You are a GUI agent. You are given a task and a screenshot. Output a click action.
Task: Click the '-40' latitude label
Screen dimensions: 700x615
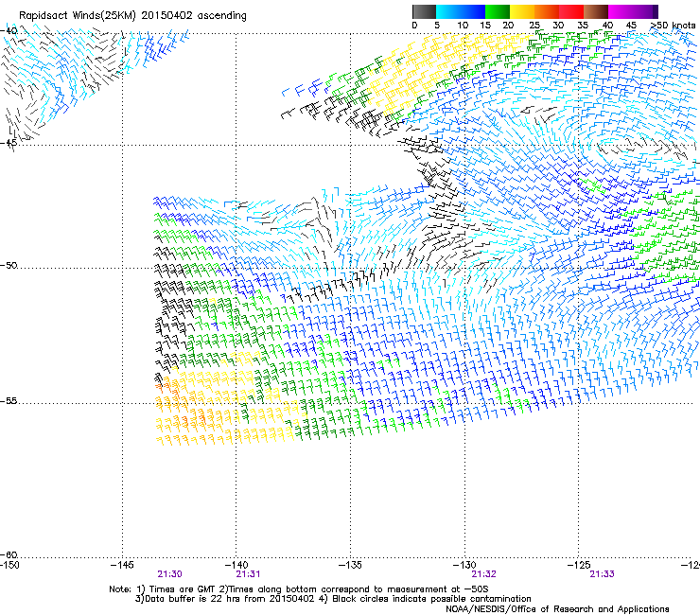click(9, 31)
